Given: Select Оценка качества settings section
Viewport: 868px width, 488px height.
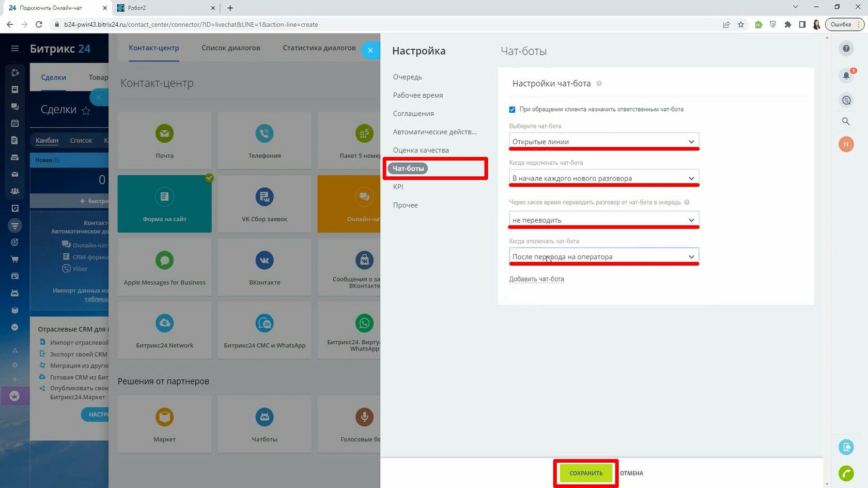Looking at the screenshot, I should coord(421,150).
